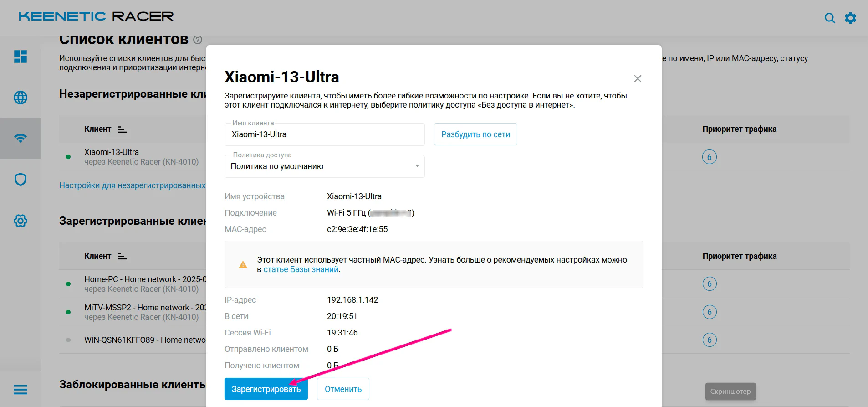The image size is (868, 407).
Task: Open the shield security icon in sidebar
Action: [20, 180]
